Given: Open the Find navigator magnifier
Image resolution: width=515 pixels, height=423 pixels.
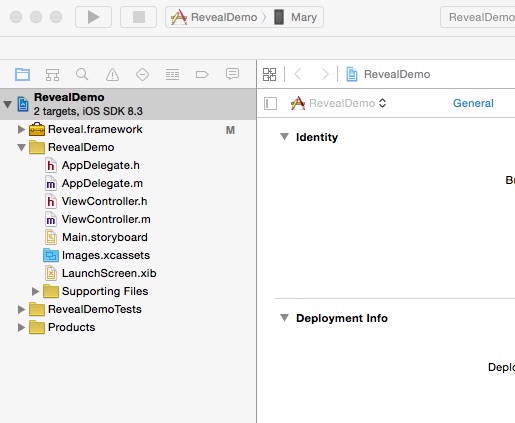Looking at the screenshot, I should (x=82, y=74).
